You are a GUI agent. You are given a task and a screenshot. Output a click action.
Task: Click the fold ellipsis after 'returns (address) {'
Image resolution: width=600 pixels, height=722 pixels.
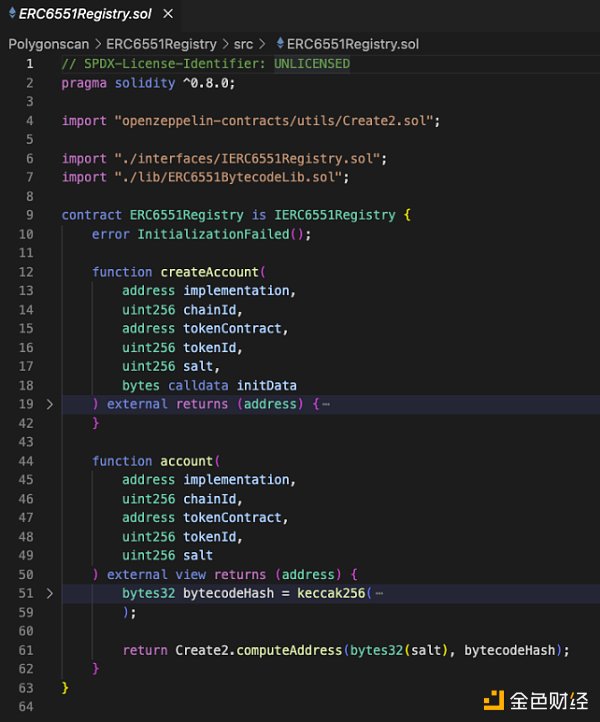click(x=327, y=404)
